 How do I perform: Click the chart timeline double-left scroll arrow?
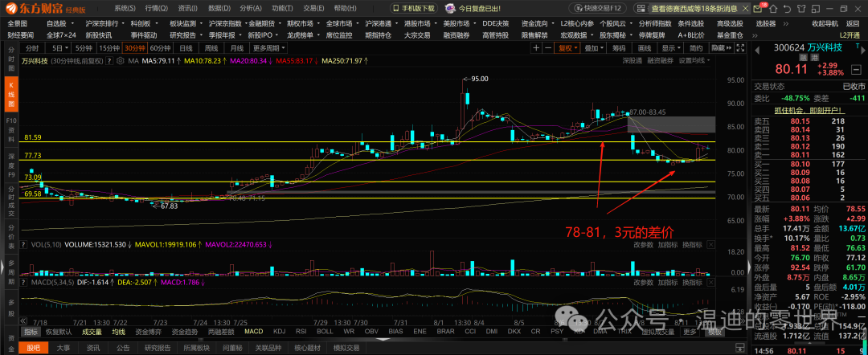tap(23, 321)
